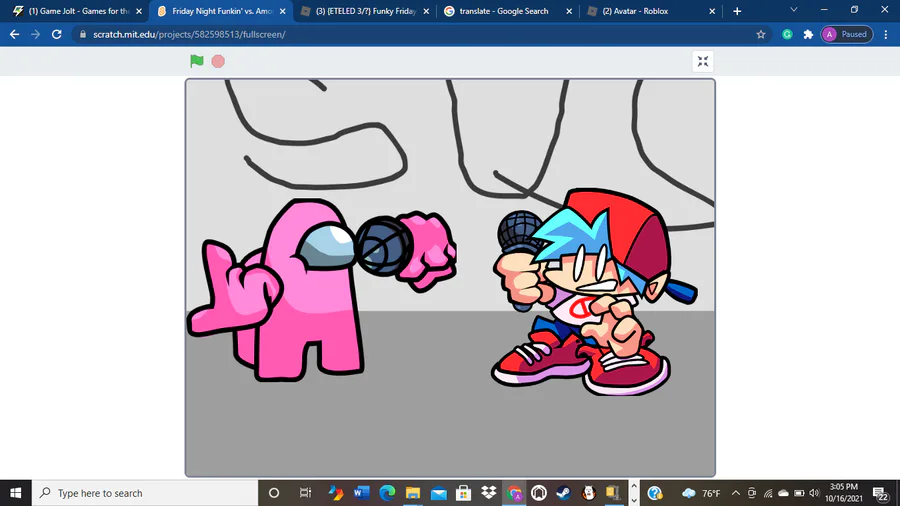The height and width of the screenshot is (506, 900).
Task: Open Chrome three-dot menu
Action: pyautogui.click(x=886, y=34)
